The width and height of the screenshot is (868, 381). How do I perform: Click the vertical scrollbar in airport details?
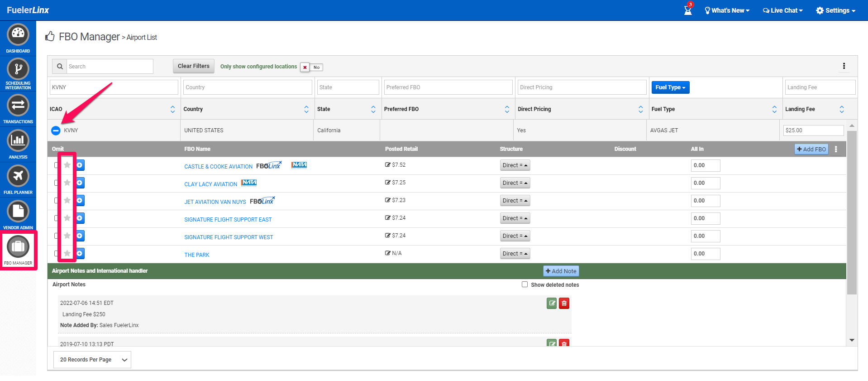(x=852, y=213)
